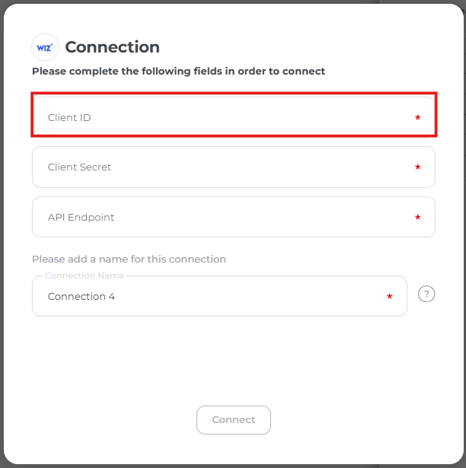Viewport: 466px width, 468px height.
Task: Focus the API Endpoint input field
Action: 234,217
